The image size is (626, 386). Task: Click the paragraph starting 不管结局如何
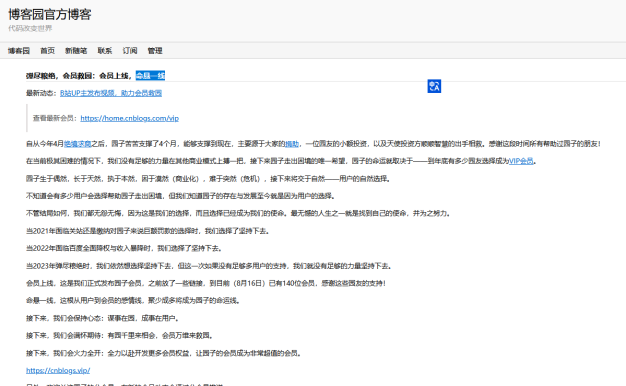(239, 213)
